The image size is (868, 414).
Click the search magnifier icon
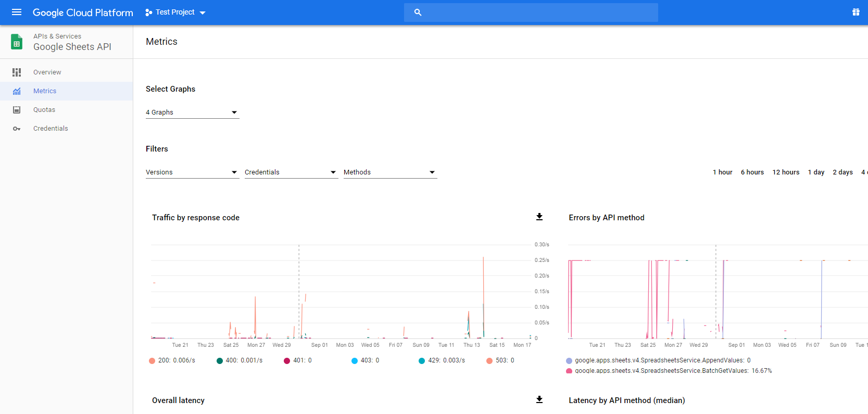click(x=418, y=12)
